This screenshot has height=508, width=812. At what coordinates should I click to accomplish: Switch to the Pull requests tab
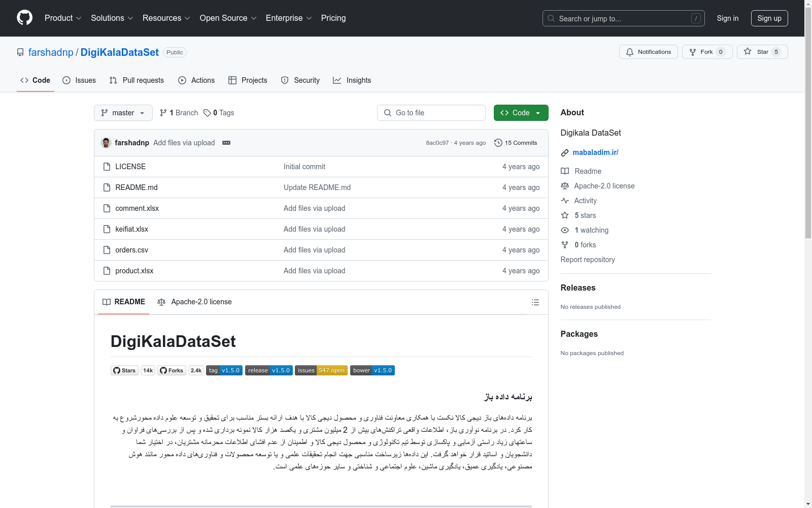137,80
